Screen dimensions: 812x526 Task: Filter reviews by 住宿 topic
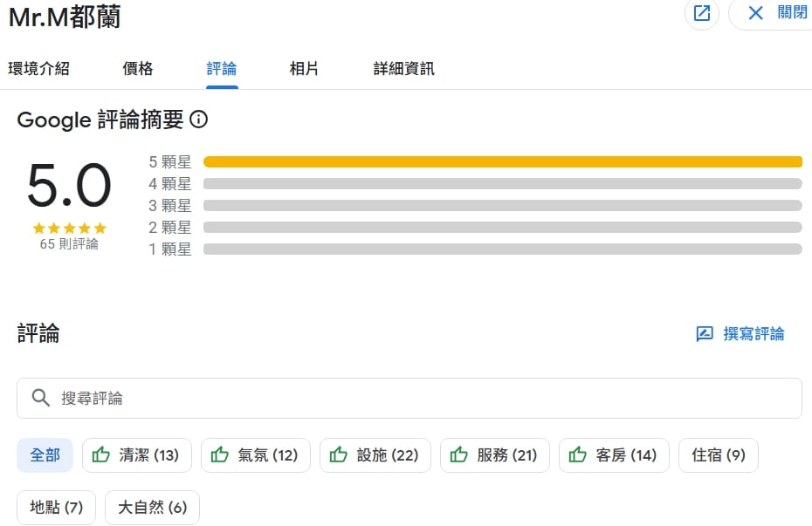click(x=718, y=454)
